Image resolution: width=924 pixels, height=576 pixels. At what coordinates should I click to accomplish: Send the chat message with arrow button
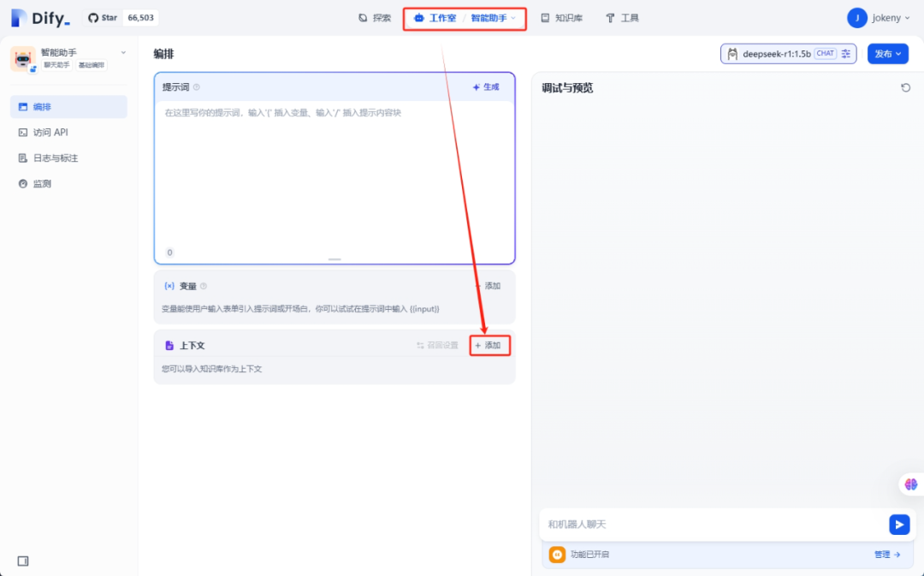click(x=899, y=524)
